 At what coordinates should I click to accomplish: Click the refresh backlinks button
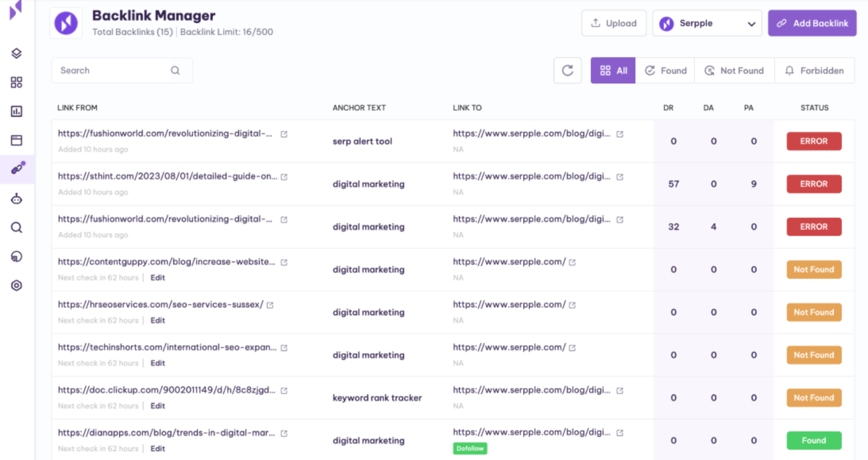point(568,70)
